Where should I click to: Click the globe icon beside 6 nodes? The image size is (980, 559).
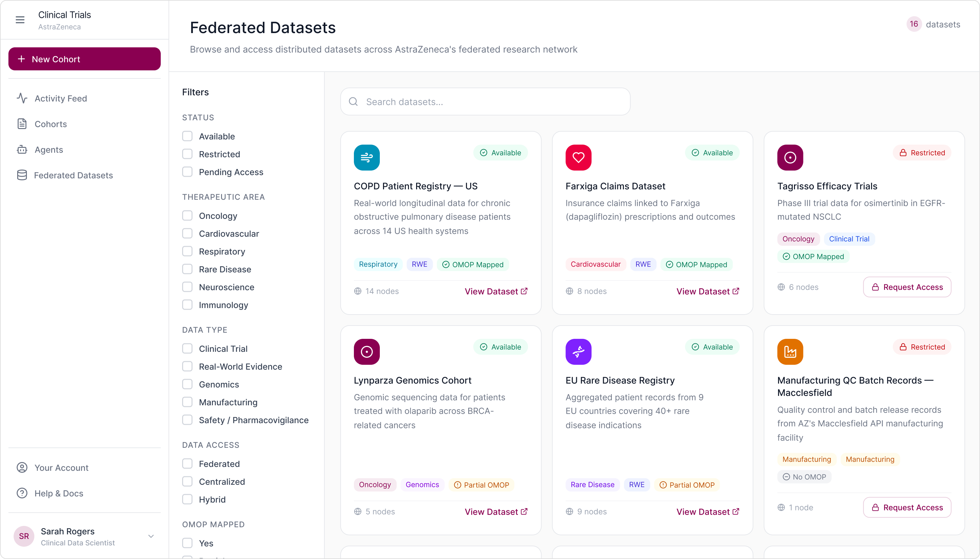[x=781, y=287]
